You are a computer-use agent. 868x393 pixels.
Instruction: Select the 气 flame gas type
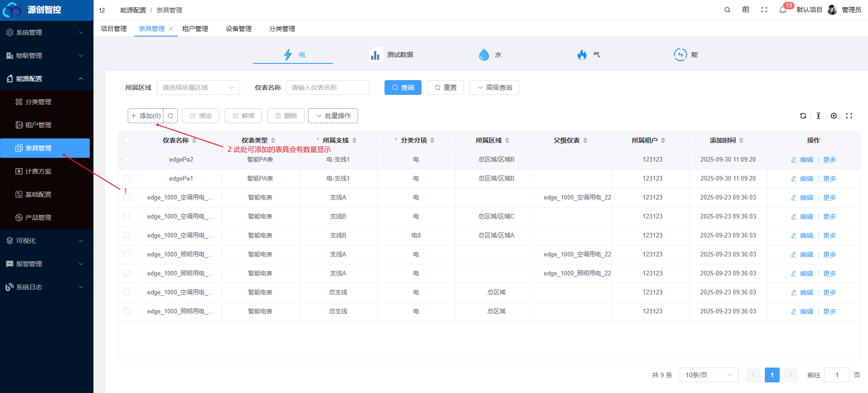589,55
